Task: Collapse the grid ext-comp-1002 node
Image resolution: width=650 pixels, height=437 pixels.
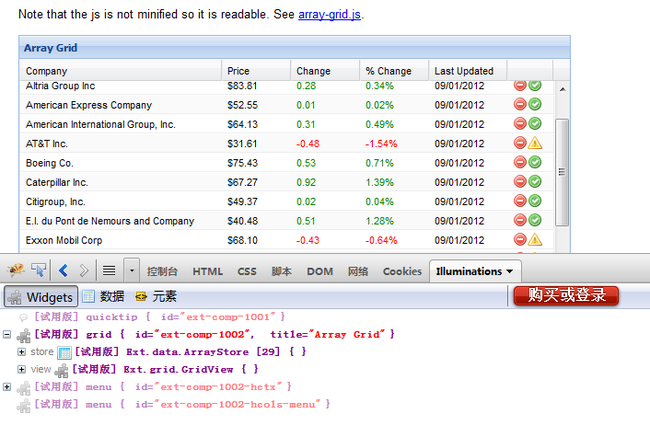Action: coord(7,334)
